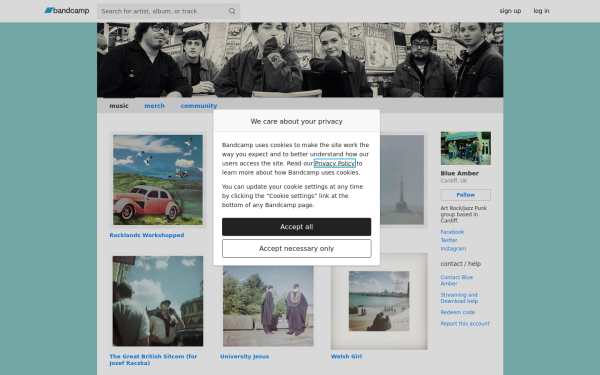The image size is (600, 375).
Task: Open the log in link
Action: pyautogui.click(x=541, y=11)
